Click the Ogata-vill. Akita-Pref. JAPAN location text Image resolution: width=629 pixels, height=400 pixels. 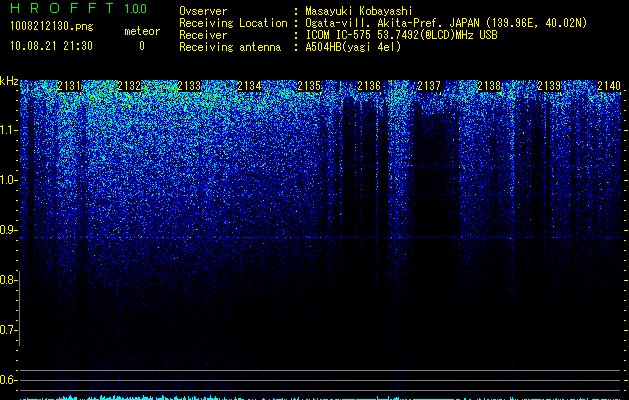coord(446,23)
